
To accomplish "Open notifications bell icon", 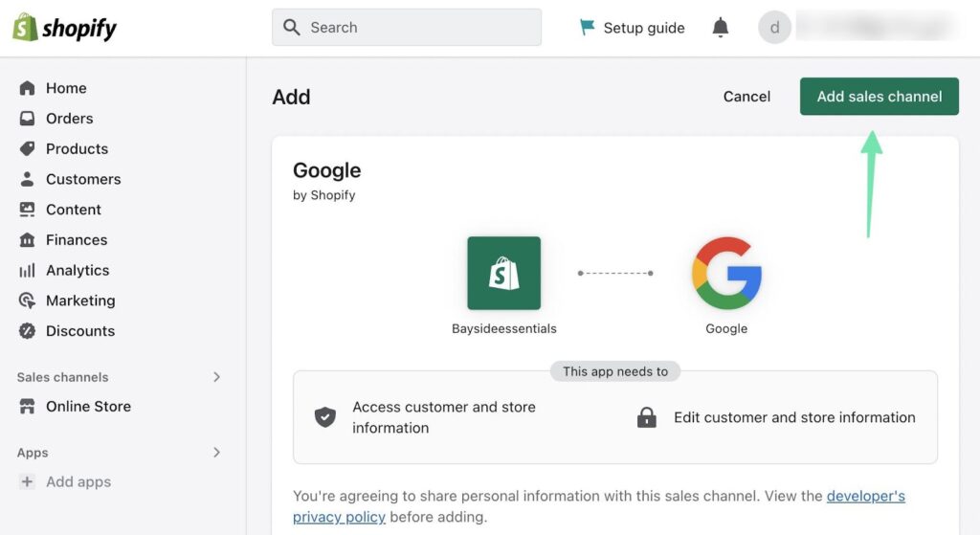I will pyautogui.click(x=721, y=28).
